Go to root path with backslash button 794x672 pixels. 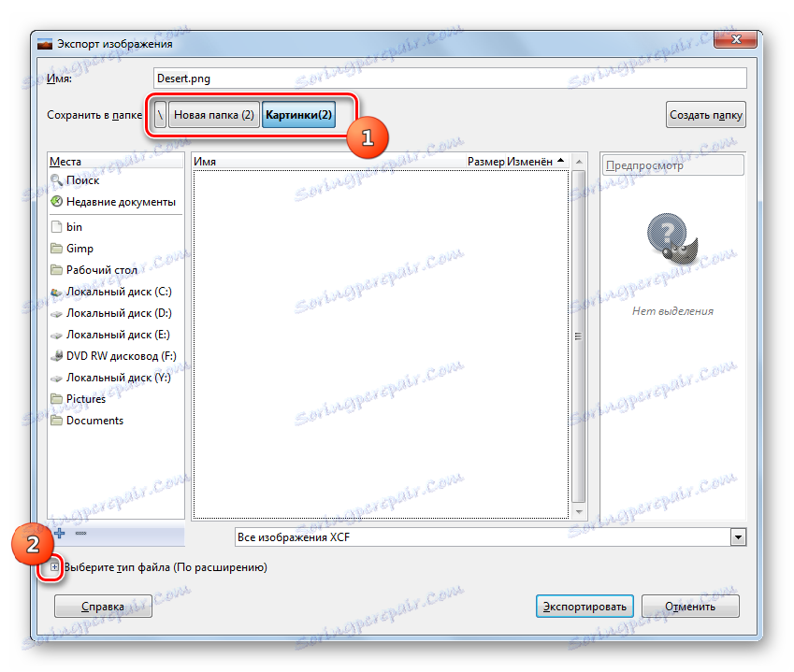pos(160,114)
